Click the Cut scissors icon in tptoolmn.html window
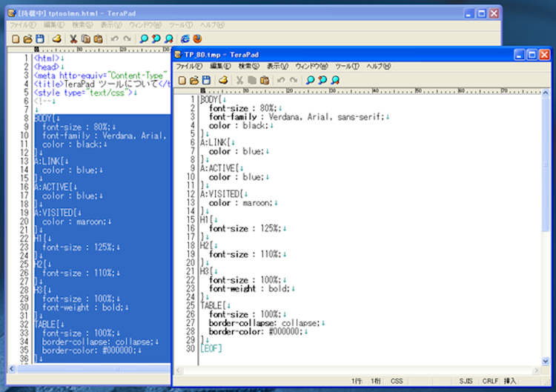Image resolution: width=556 pixels, height=392 pixels. tap(73, 39)
